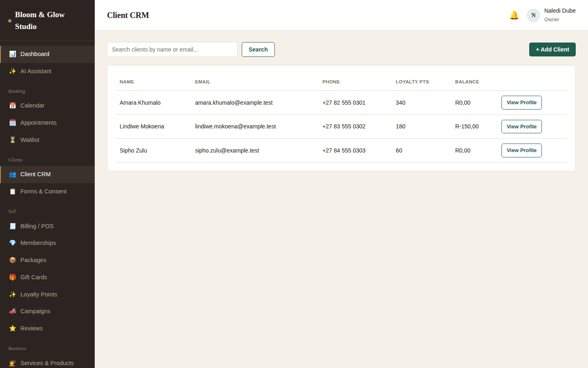Open the Dashboard menu item
Image resolution: width=588 pixels, height=368 pixels.
(x=47, y=54)
